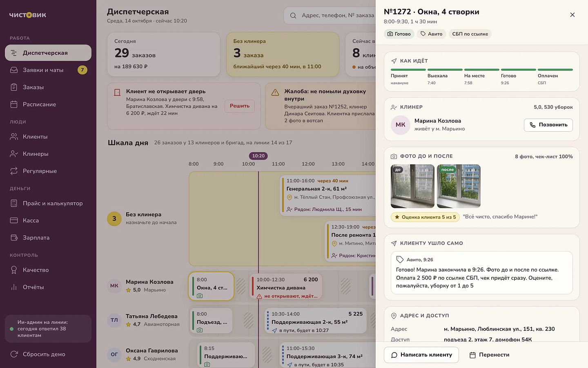Click the Написать клиенту button

coord(421,355)
